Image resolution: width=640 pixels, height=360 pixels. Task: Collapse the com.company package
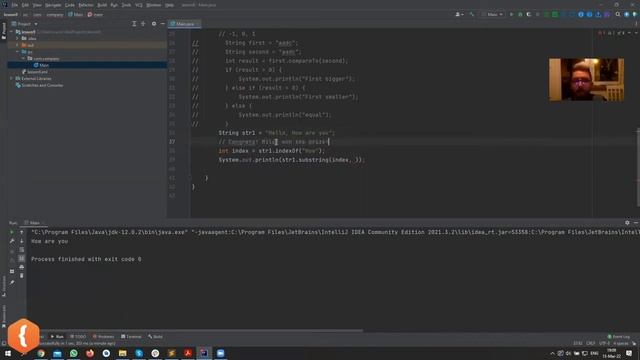point(23,58)
